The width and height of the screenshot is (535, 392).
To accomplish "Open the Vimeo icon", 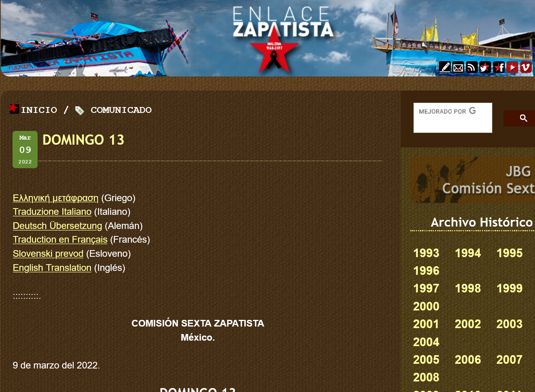I will (526, 67).
